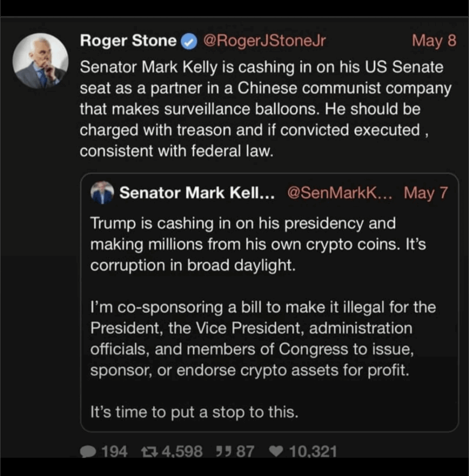
Task: Click the 87 quotes count
Action: (245, 450)
